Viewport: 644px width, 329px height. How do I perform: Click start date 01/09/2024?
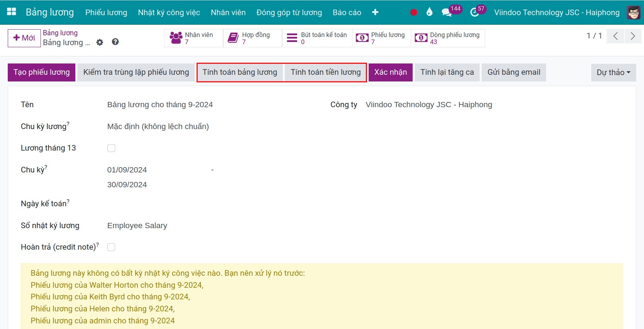[127, 170]
